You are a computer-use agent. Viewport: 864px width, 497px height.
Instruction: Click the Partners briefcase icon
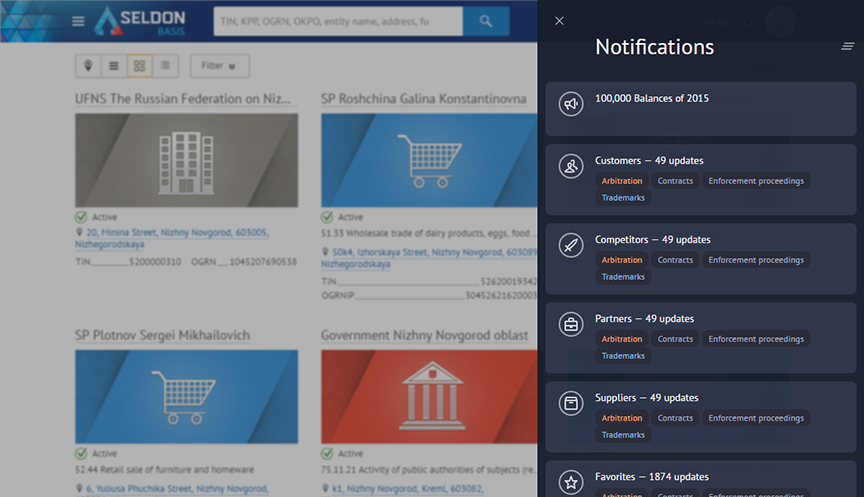pyautogui.click(x=571, y=324)
